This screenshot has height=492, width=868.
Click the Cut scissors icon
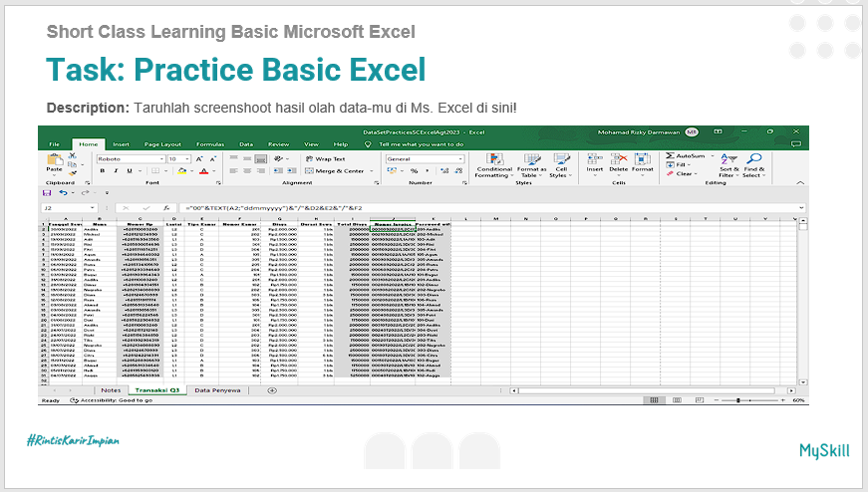[72, 155]
